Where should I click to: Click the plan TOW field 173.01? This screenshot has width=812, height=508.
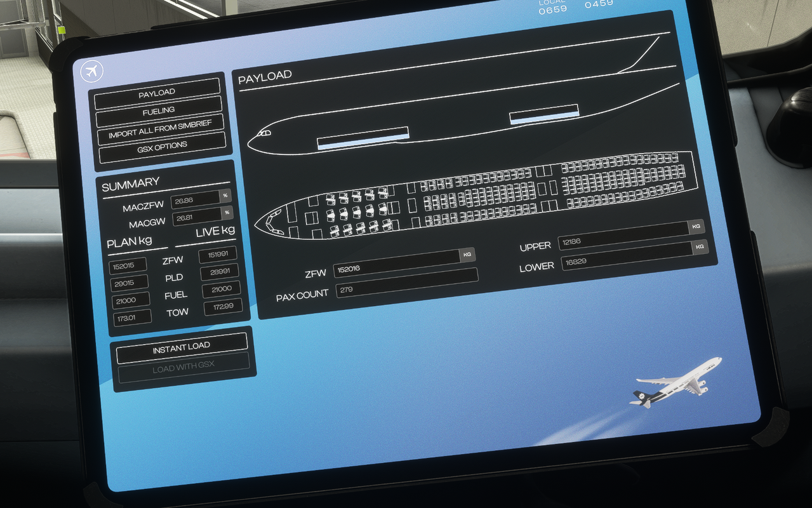pos(133,317)
